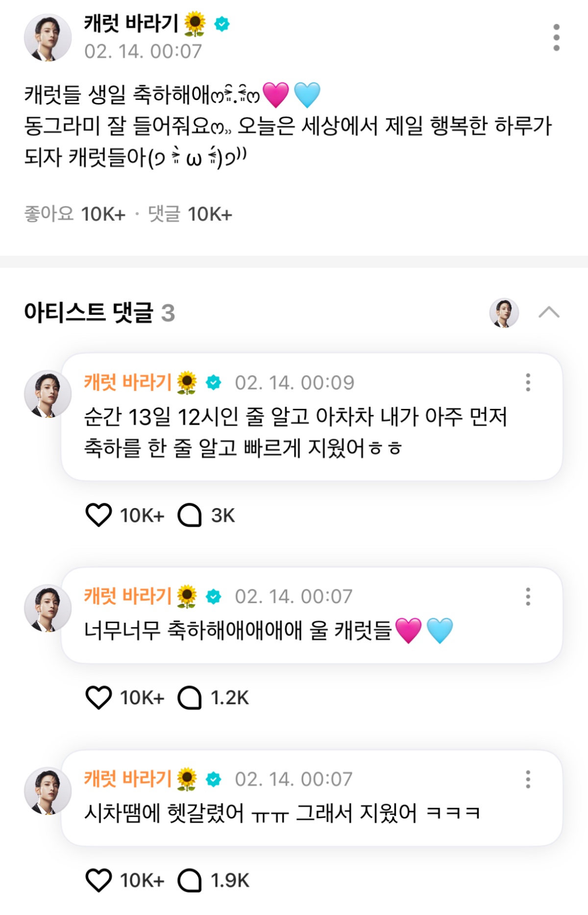588x915 pixels.
Task: Open options menu on the 너무너무 축하해 comment
Action: point(528,596)
